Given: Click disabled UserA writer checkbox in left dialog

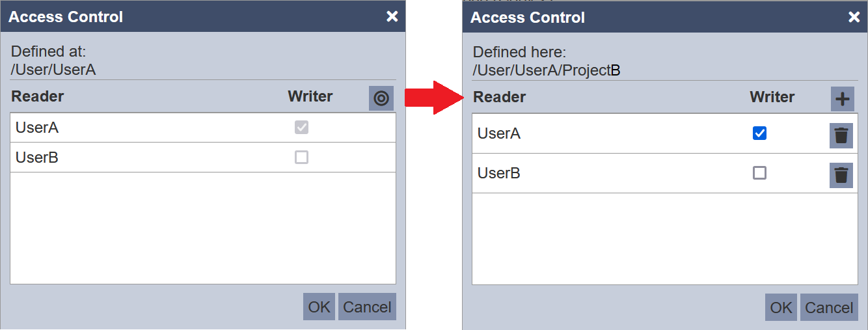Looking at the screenshot, I should coord(301,127).
